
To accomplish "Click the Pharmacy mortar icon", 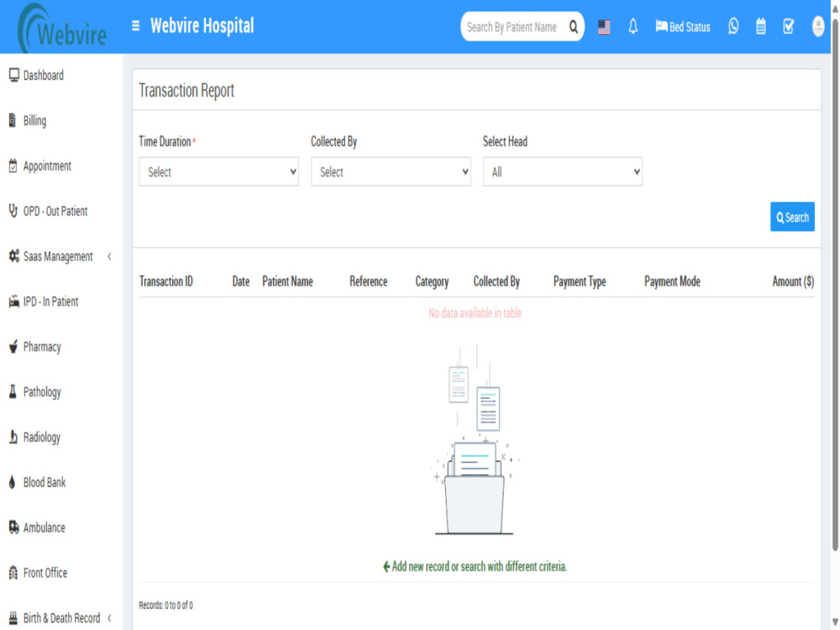I will click(x=13, y=347).
